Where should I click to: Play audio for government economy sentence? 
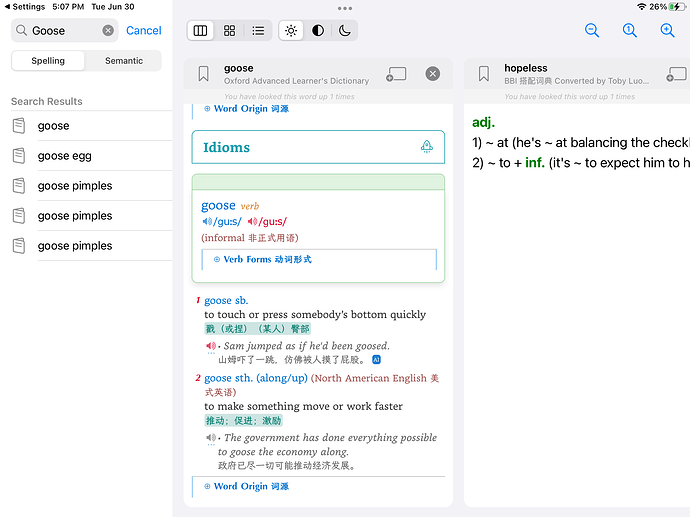tap(211, 438)
